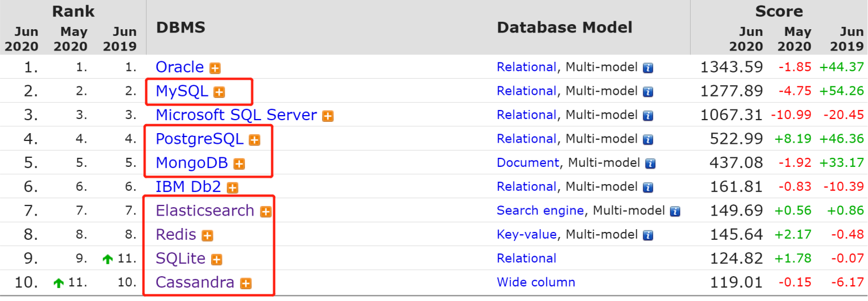The image size is (868, 301).
Task: Click info icon in Redis row
Action: 648,235
